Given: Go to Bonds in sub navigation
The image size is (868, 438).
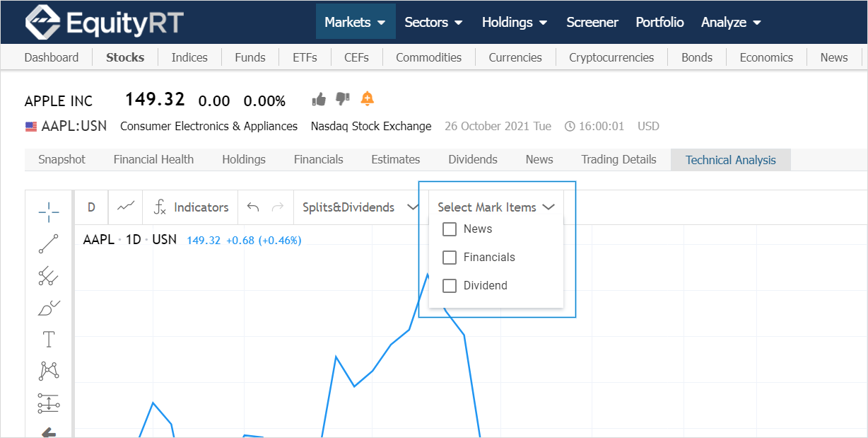Looking at the screenshot, I should coord(697,57).
